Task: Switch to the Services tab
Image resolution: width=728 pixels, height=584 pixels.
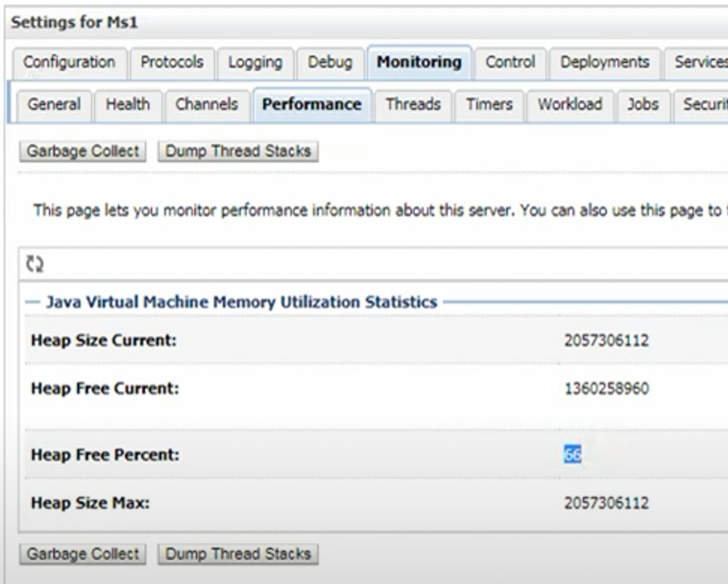Action: [x=700, y=62]
